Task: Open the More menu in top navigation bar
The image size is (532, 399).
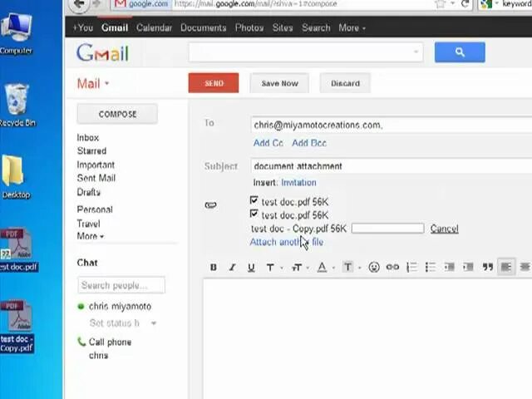Action: point(352,27)
